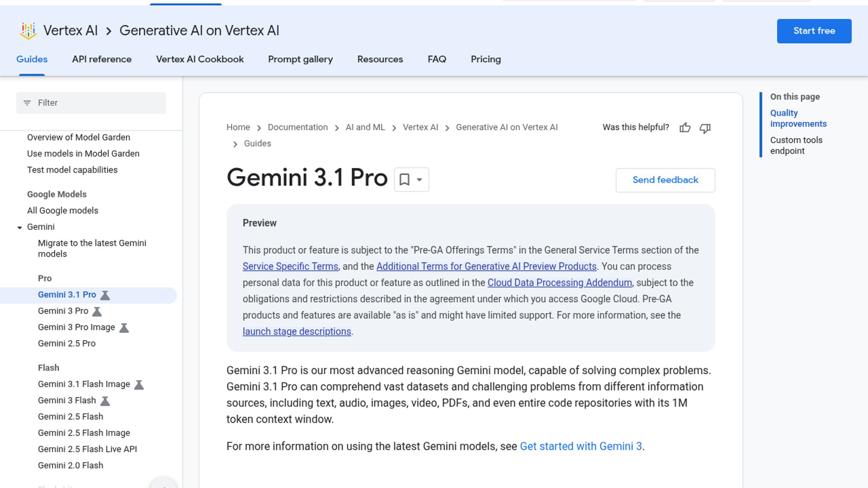The image size is (868, 488).
Task: Open bookmark dropdown arrow next to title
Action: tap(420, 180)
